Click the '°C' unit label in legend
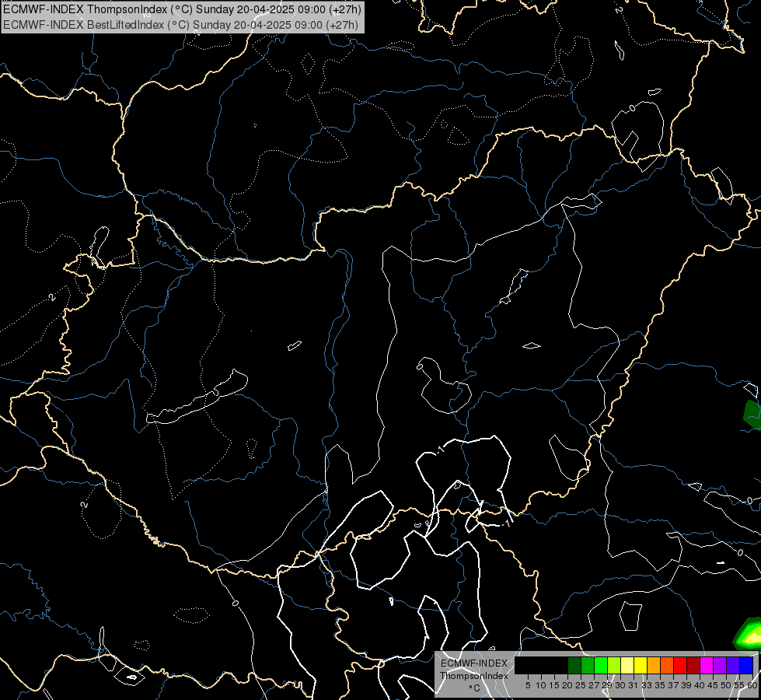The image size is (761, 700). click(475, 688)
